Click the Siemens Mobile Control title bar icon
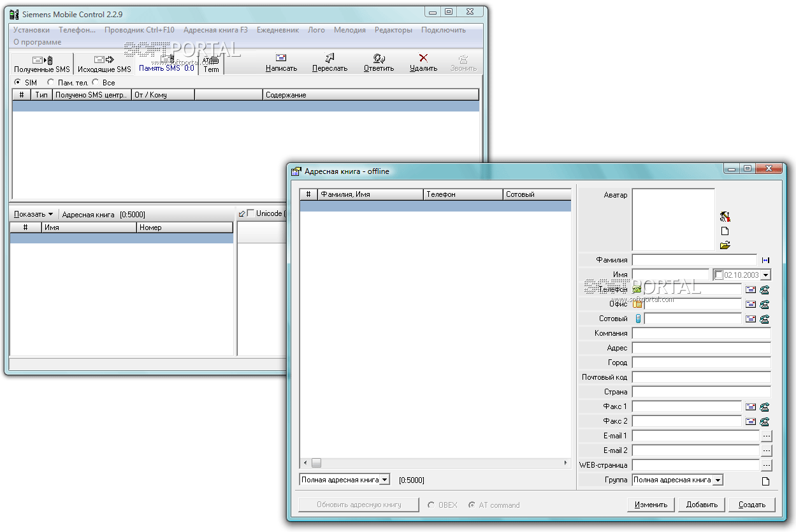This screenshot has width=796, height=532. 14,14
